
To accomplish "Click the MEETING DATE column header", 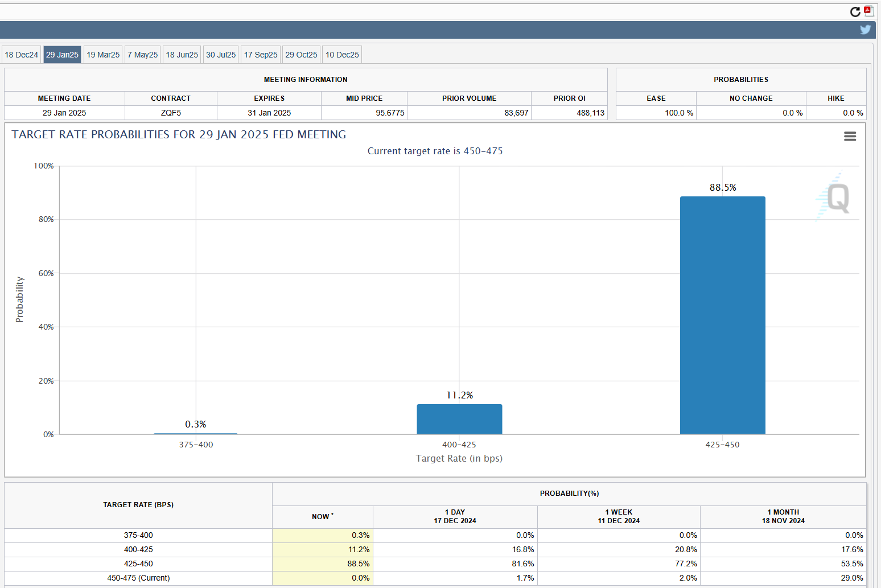I will click(64, 98).
